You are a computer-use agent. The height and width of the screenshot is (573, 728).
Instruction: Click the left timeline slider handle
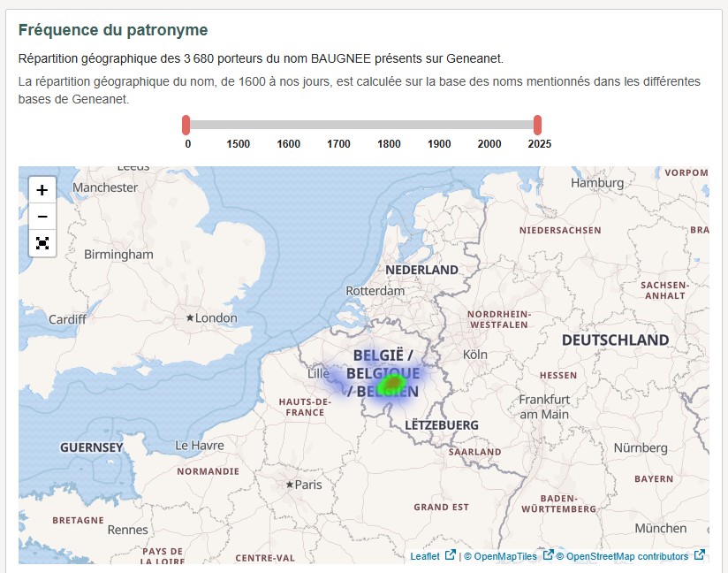186,125
